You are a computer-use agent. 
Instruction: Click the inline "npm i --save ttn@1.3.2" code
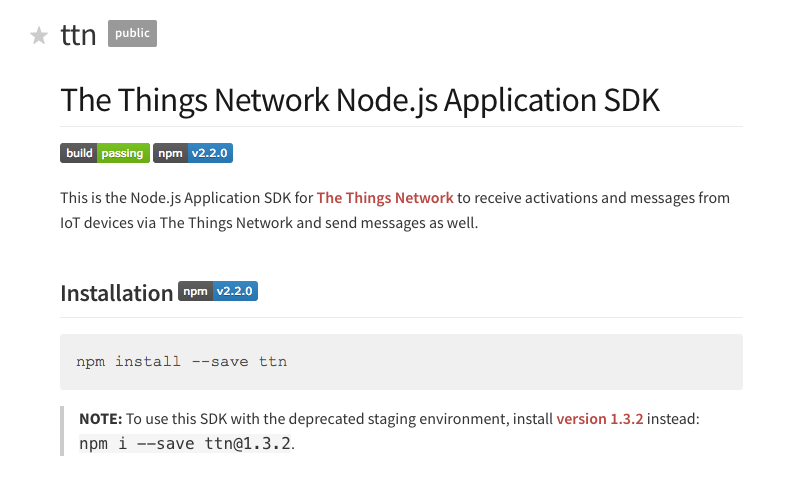[185, 442]
